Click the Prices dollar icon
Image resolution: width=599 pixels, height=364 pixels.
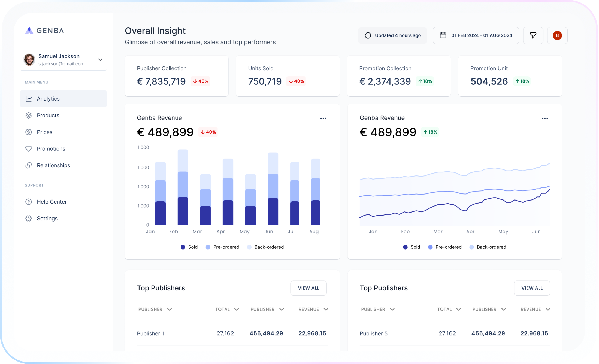pos(29,132)
